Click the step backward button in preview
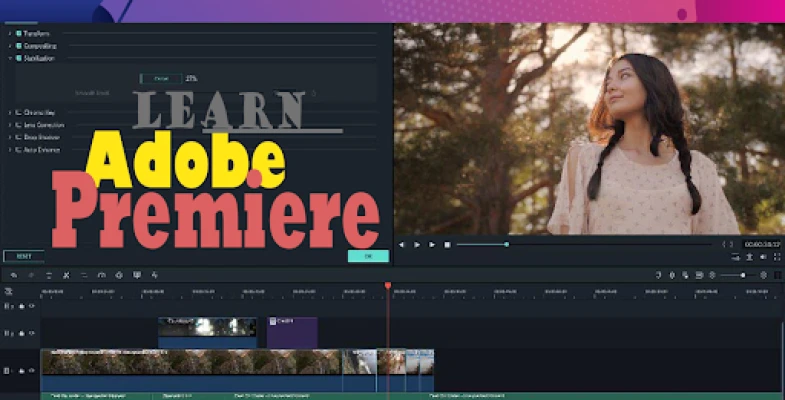The width and height of the screenshot is (785, 400). point(401,244)
